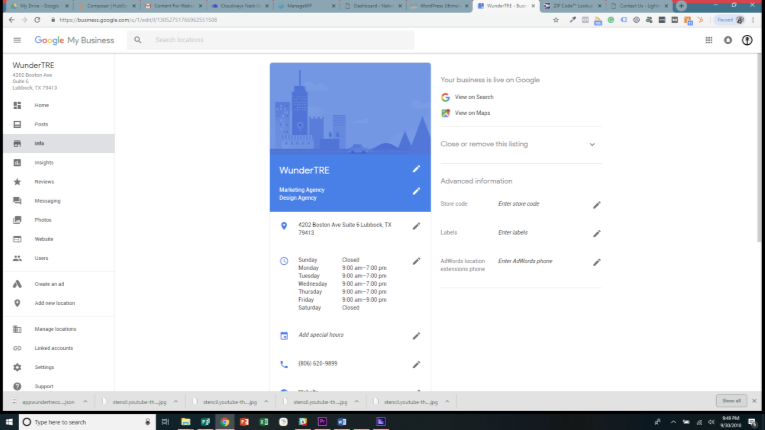Open options for first stencil.youtube jpg download

[176, 402]
